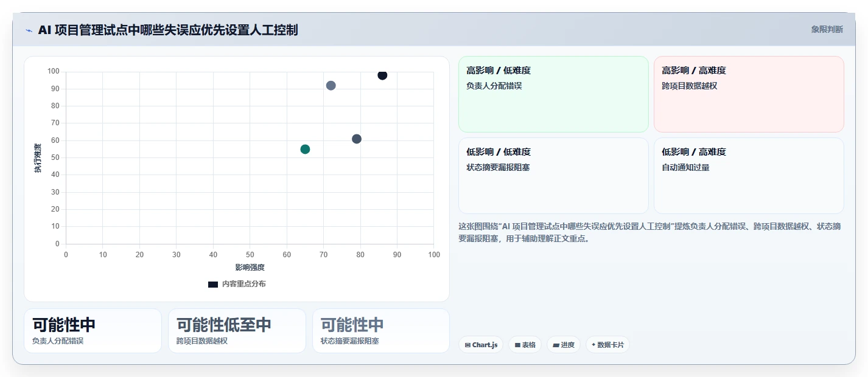Click the 执行难度 y-axis title
This screenshot has height=377, width=868.
38,158
